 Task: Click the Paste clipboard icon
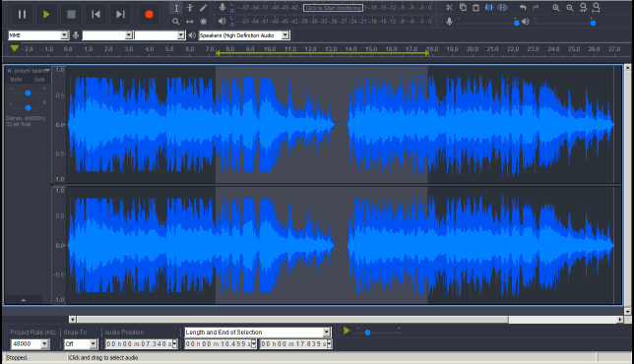click(475, 8)
